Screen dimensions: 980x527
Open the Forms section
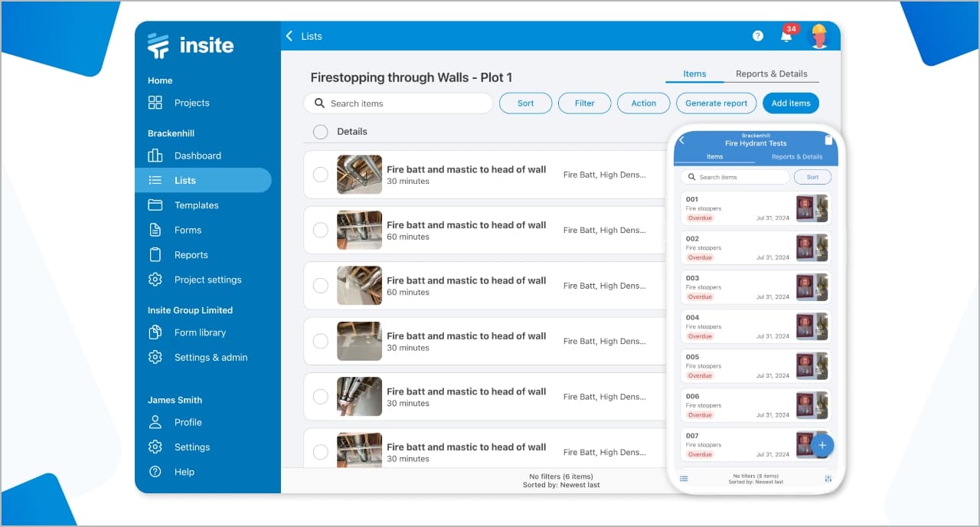pos(175,230)
